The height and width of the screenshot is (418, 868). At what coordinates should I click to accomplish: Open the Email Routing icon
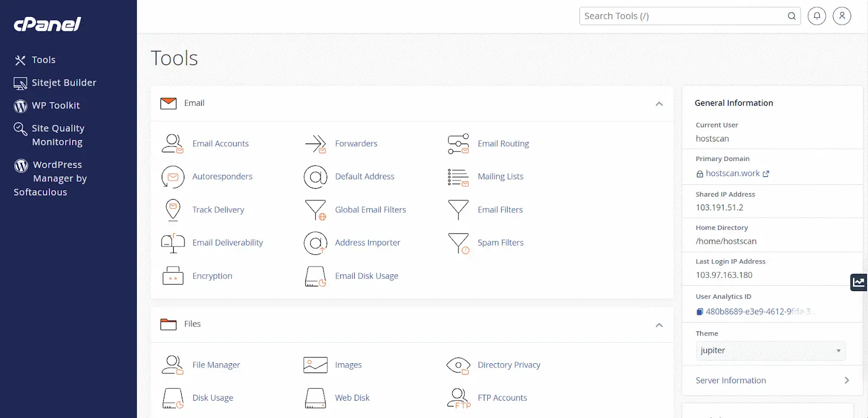pyautogui.click(x=458, y=144)
